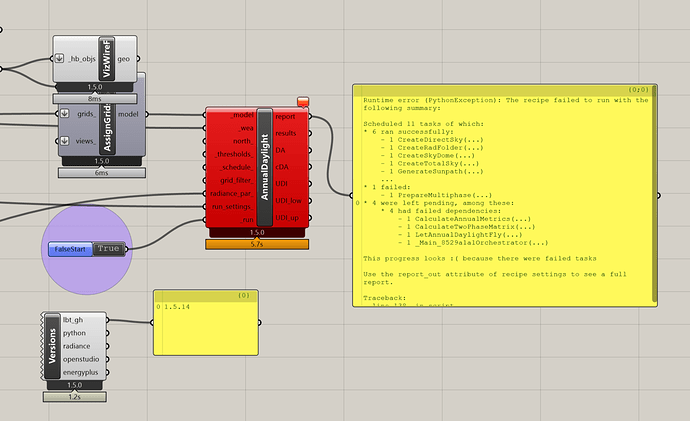Click the _schedule_ input on AnnualDaylight
The image size is (690, 421).
tap(236, 167)
